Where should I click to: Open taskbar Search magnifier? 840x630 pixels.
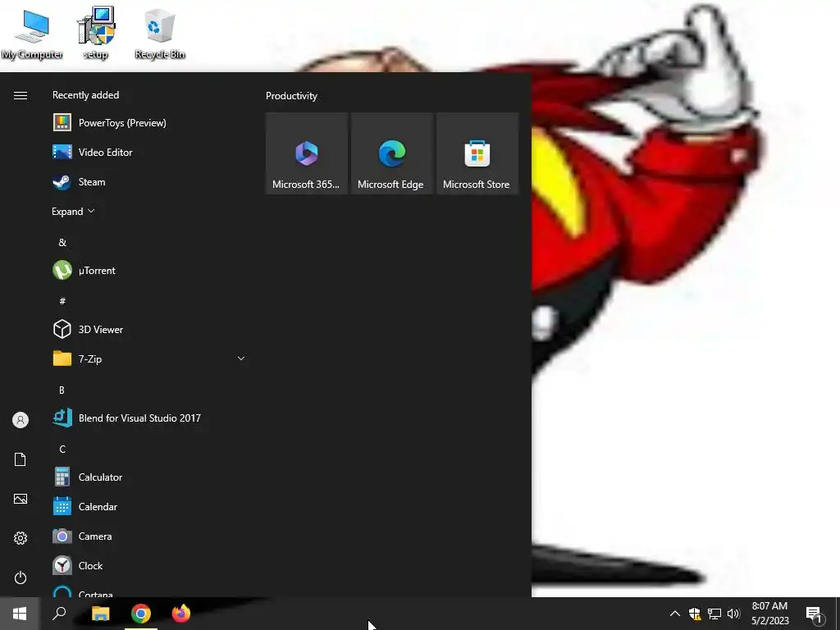(59, 614)
